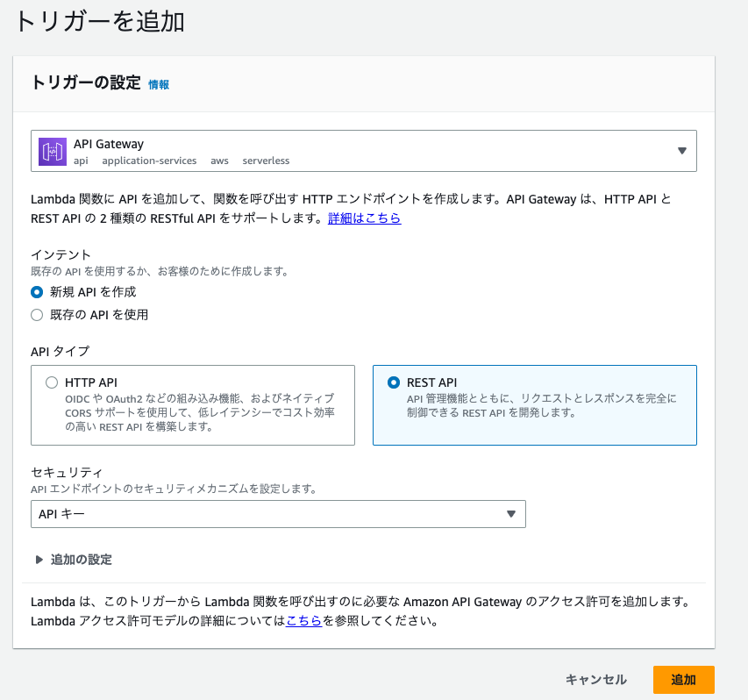Choose the HTTP API radio button

[x=52, y=382]
